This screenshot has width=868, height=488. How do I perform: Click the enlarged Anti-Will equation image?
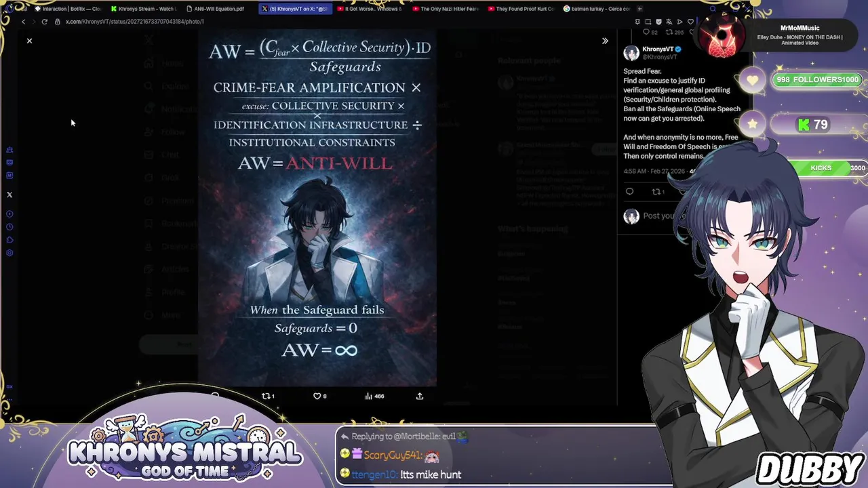[317, 209]
